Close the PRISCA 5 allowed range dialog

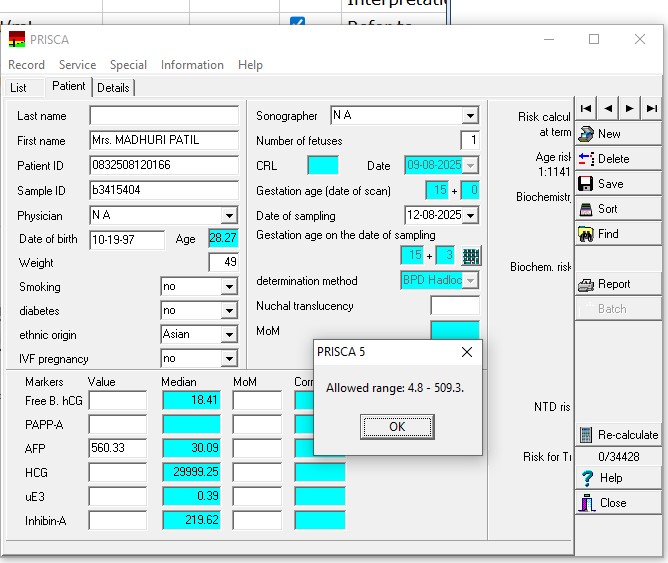tap(467, 352)
